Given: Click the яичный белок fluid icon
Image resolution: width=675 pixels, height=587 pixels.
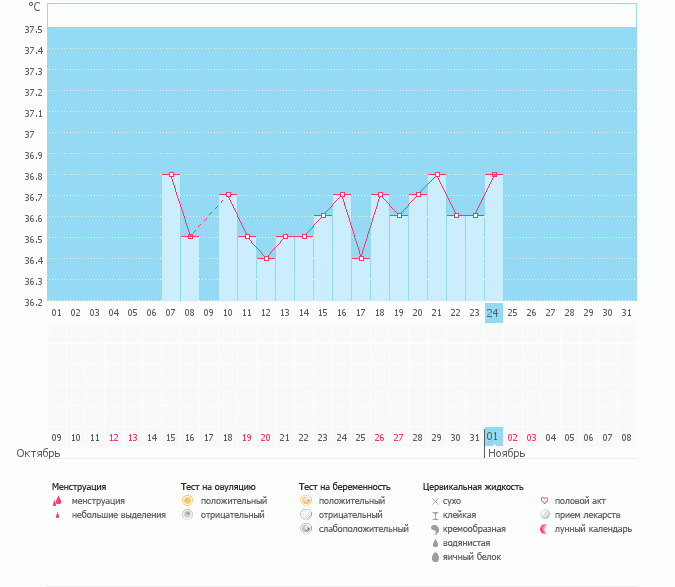Looking at the screenshot, I should pos(434,557).
